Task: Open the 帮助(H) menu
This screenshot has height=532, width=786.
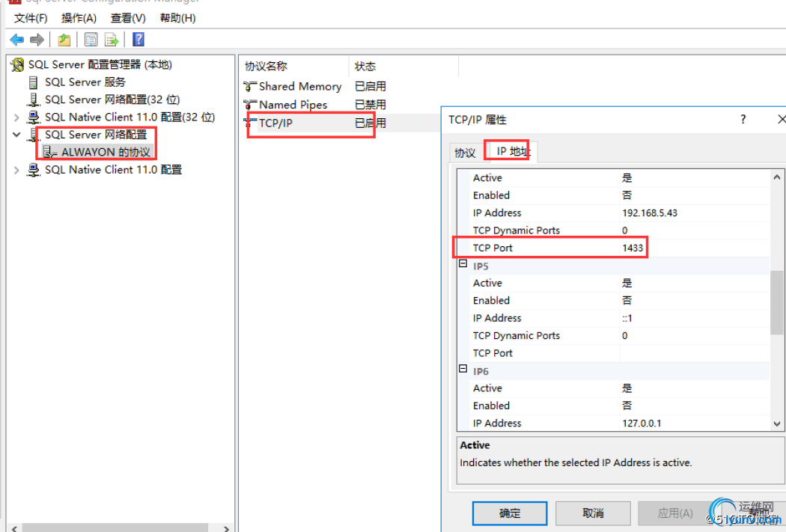Action: click(x=177, y=18)
